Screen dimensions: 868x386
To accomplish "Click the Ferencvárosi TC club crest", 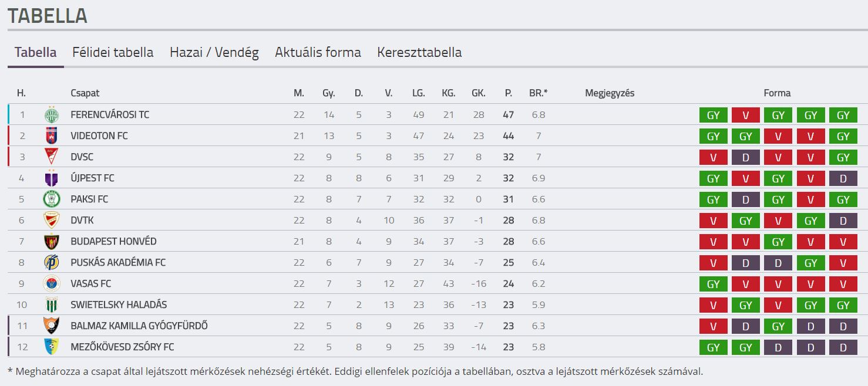I will point(52,115).
